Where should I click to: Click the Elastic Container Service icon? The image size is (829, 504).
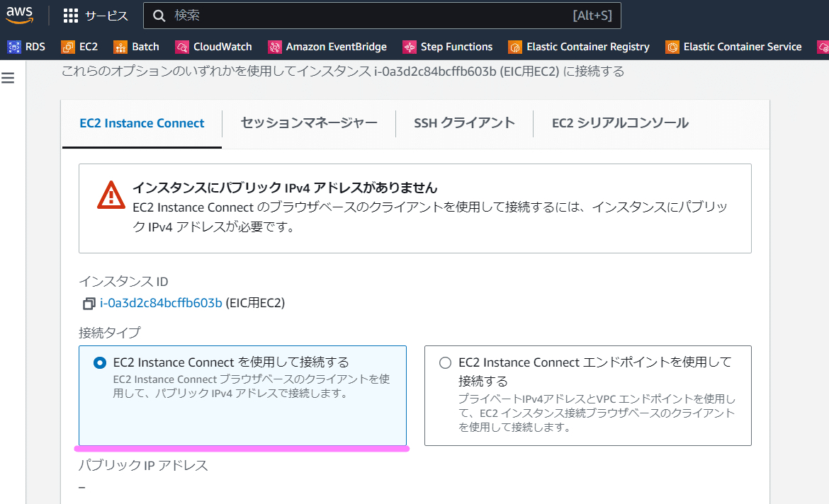point(672,47)
